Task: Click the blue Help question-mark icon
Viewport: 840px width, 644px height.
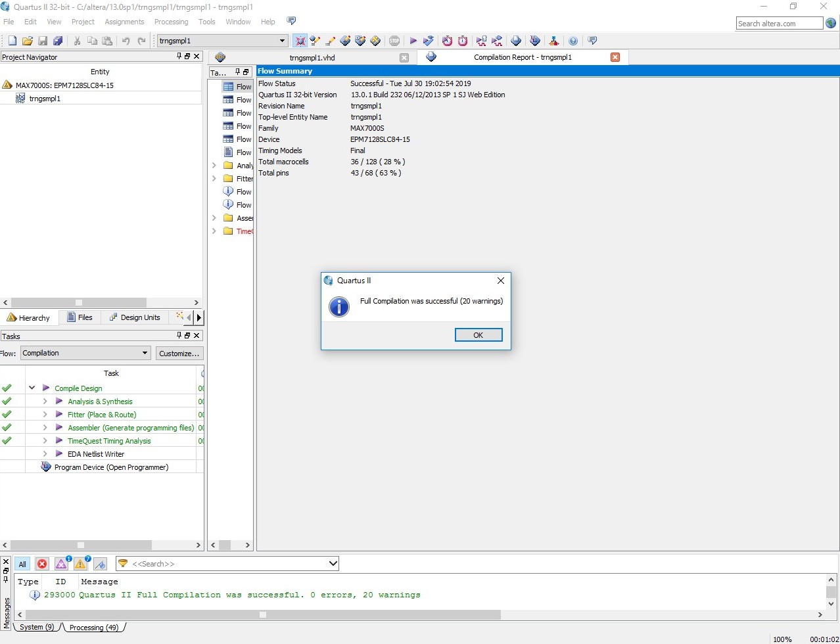Action: pyautogui.click(x=573, y=41)
